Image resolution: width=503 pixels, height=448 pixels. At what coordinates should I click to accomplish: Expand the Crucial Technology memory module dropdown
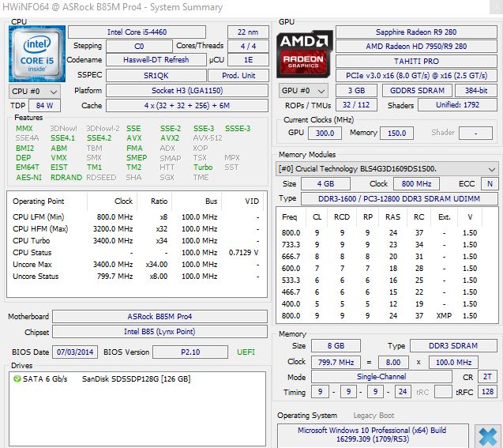tap(387, 168)
